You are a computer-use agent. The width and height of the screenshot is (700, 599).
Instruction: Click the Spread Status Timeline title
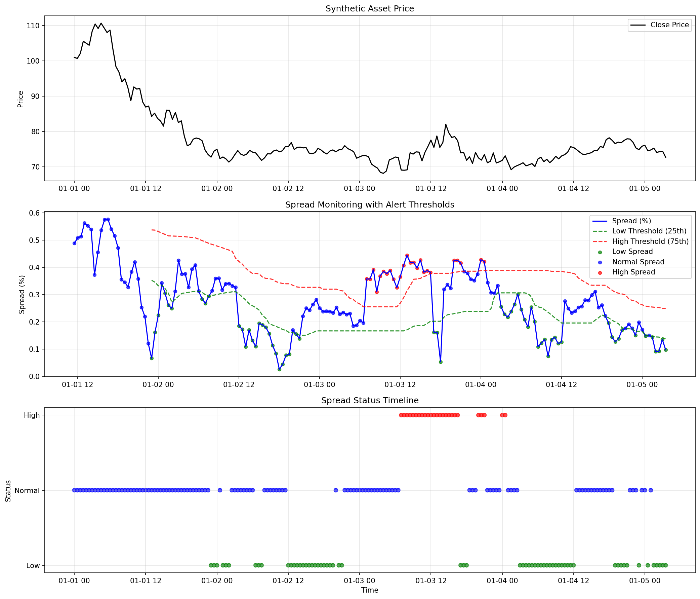pos(370,400)
